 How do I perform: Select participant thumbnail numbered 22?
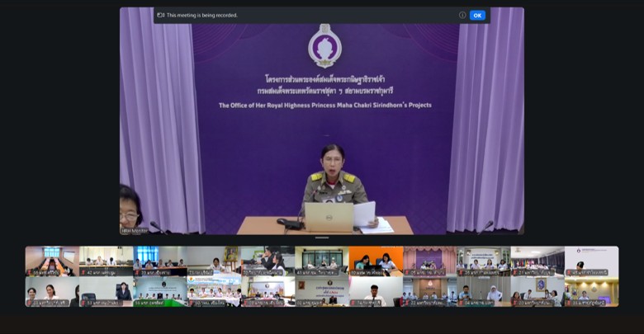(429, 291)
